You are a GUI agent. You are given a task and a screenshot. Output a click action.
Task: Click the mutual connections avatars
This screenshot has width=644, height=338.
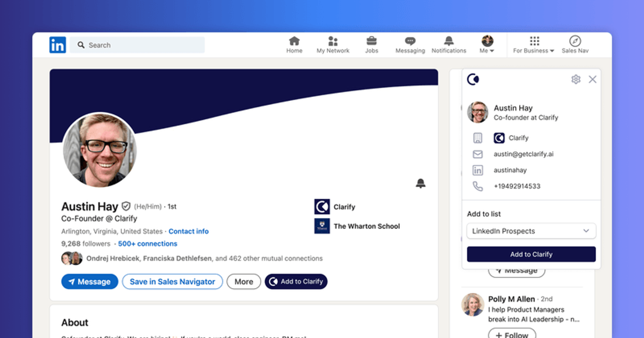(x=72, y=258)
